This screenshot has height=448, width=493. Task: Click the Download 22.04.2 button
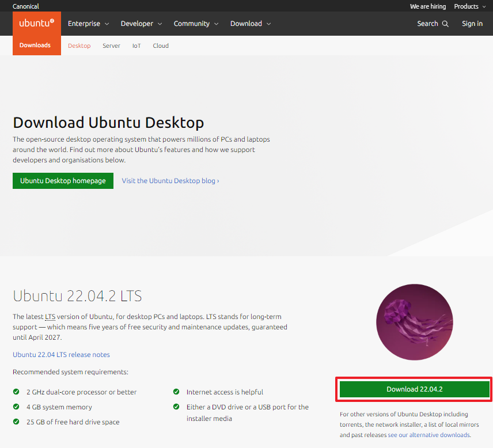click(x=415, y=389)
